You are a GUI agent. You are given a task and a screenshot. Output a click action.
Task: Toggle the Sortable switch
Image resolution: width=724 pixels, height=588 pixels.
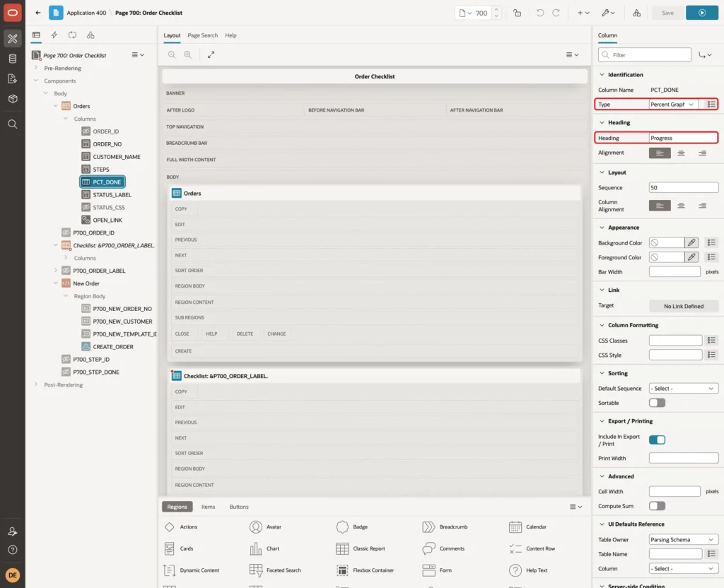point(657,403)
